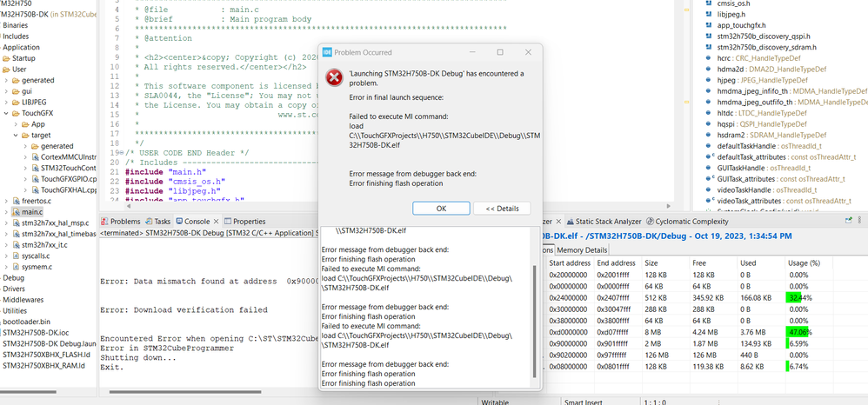Select the Middlewares folder
This screenshot has width=868, height=405.
23,300
